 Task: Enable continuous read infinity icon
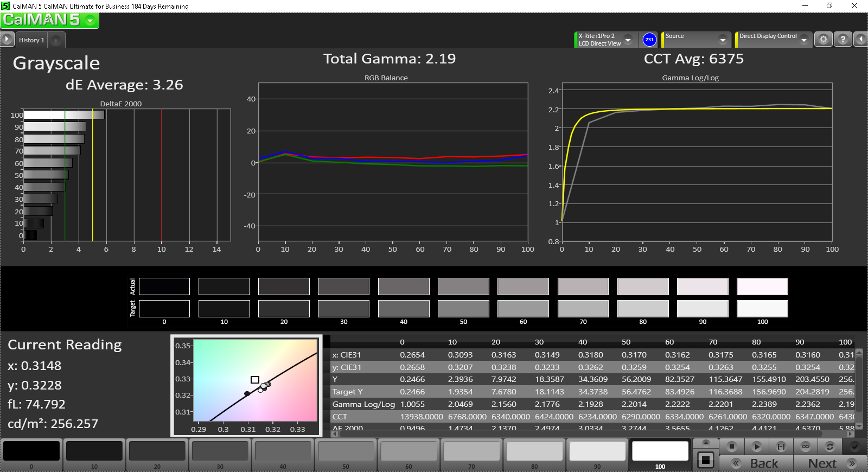coord(806,447)
